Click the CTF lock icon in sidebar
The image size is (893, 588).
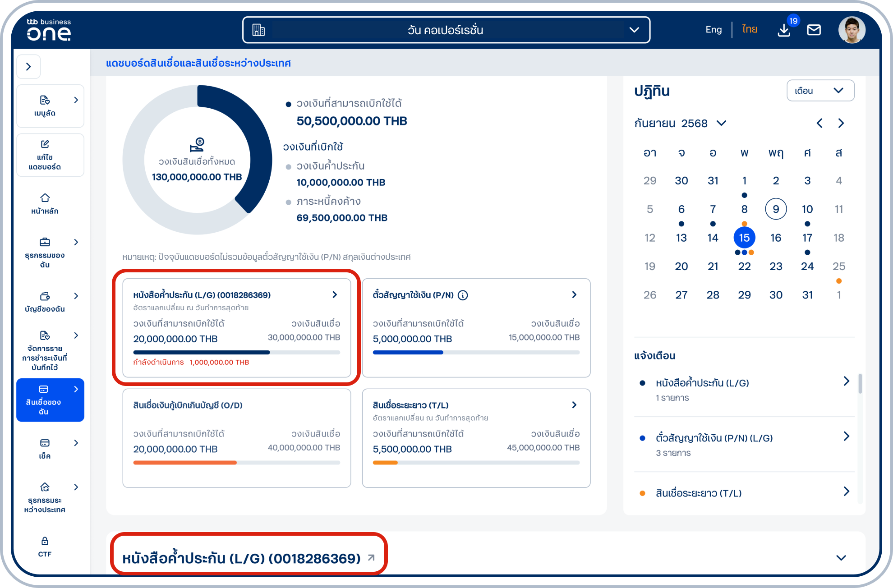(45, 541)
